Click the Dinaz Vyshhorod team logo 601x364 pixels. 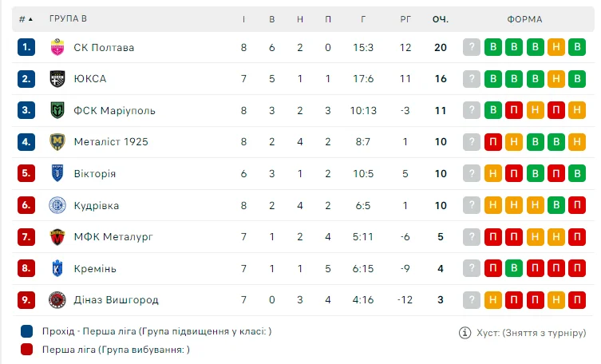tap(57, 300)
